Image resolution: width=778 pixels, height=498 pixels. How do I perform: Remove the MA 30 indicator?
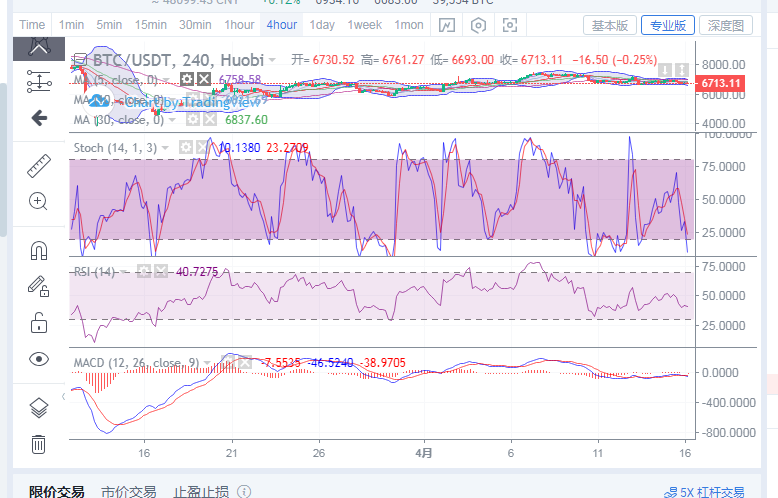click(x=210, y=120)
